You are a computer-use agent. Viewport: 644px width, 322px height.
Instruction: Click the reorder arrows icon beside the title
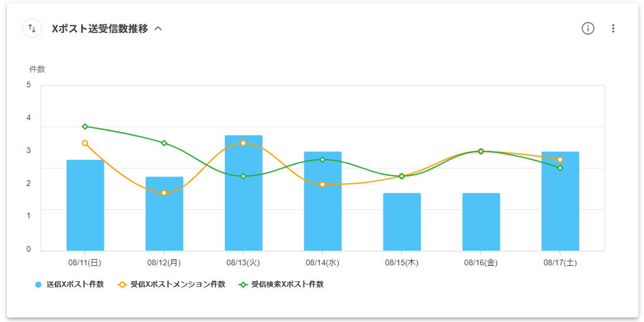point(32,28)
